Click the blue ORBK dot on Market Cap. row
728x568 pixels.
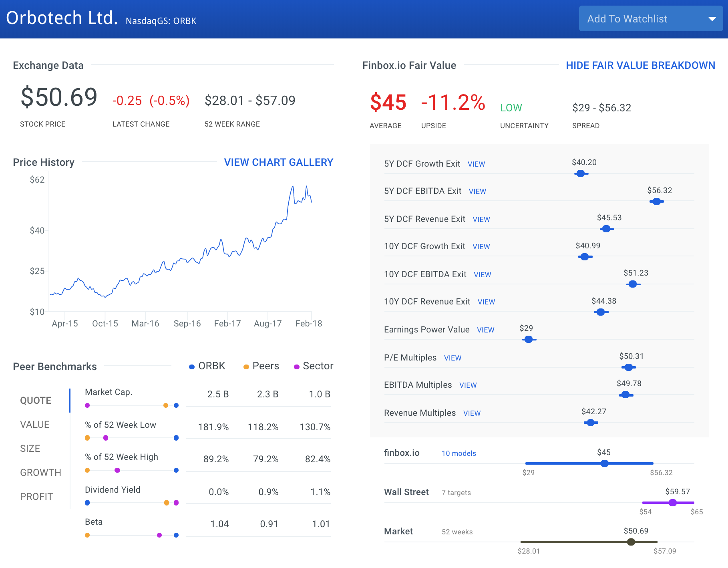(176, 405)
